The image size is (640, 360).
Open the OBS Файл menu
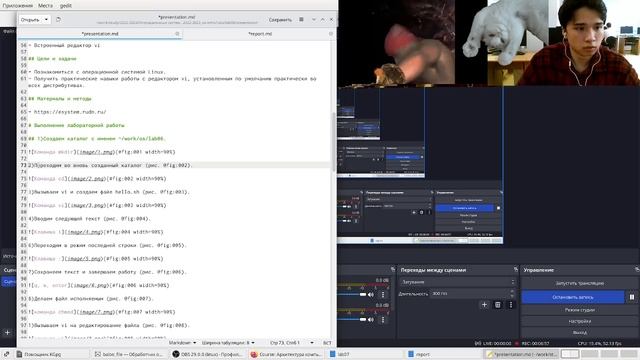pyautogui.click(x=8, y=31)
